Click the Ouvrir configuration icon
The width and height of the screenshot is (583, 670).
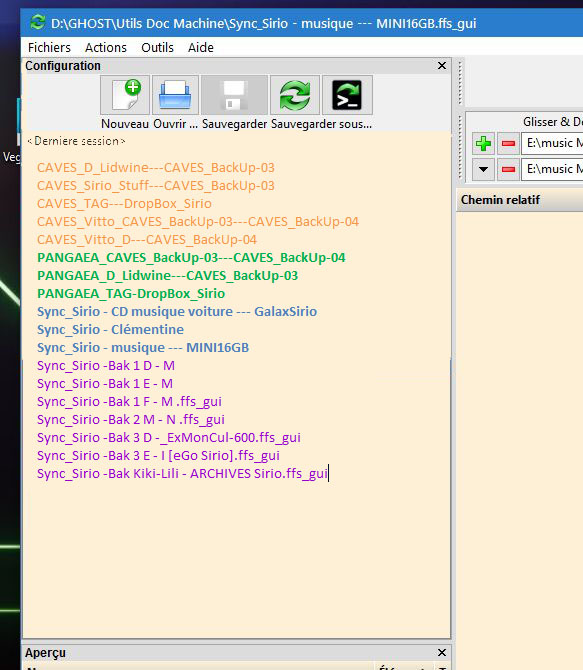point(175,95)
